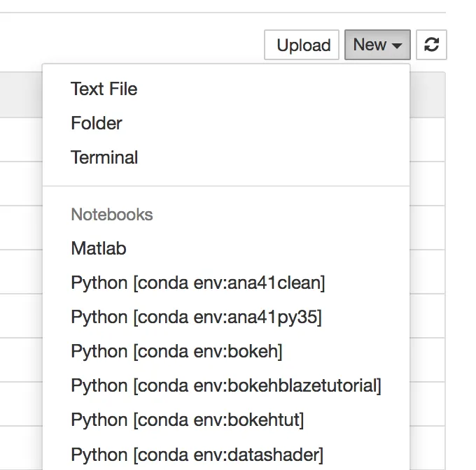Click the caret arrow on New
Screen dimensions: 476x470
coord(397,46)
